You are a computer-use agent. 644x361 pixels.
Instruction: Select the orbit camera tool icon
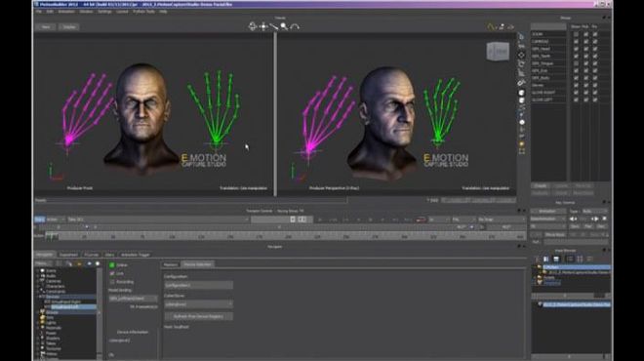point(252,26)
